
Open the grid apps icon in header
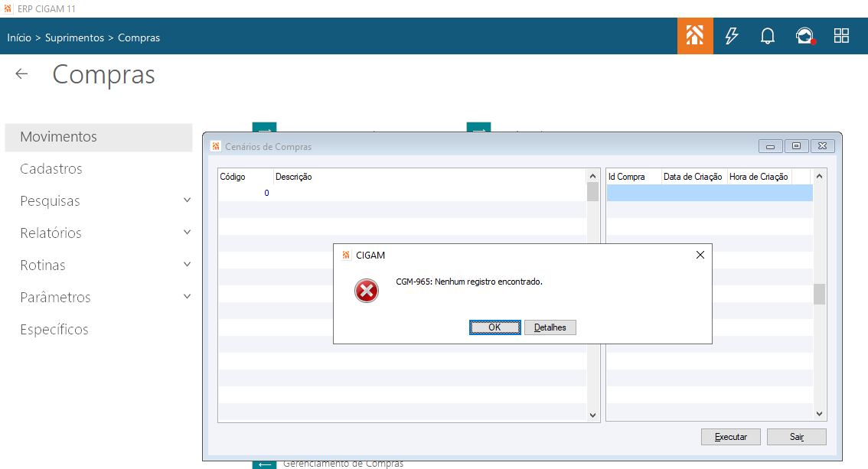point(841,36)
